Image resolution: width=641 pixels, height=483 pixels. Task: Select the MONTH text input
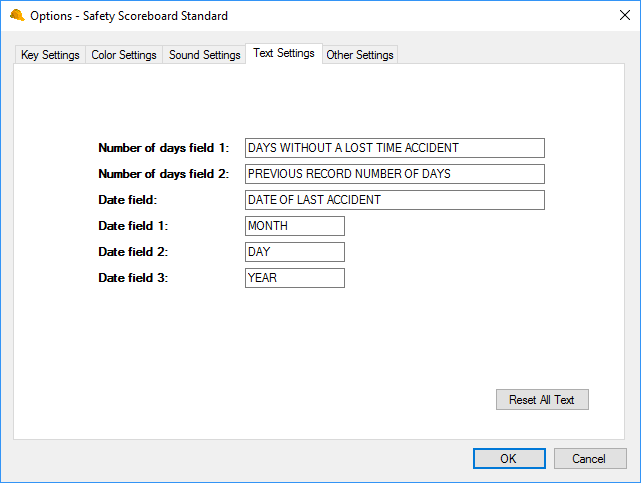[x=294, y=226]
